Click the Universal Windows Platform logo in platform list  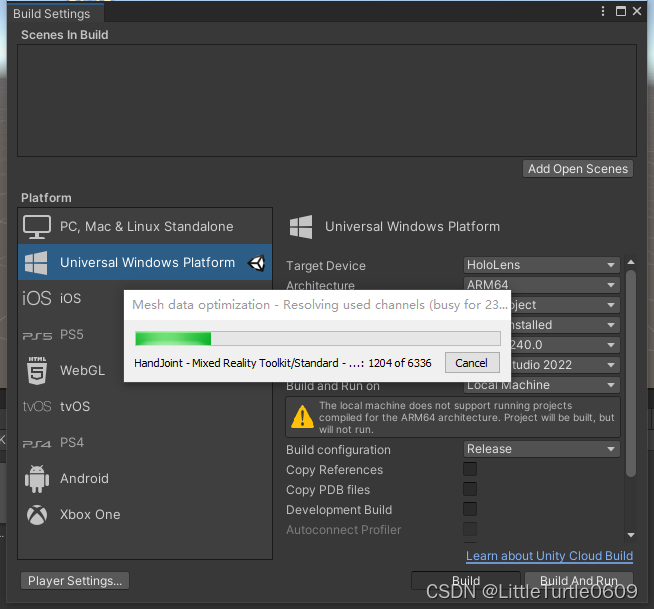[x=36, y=263]
